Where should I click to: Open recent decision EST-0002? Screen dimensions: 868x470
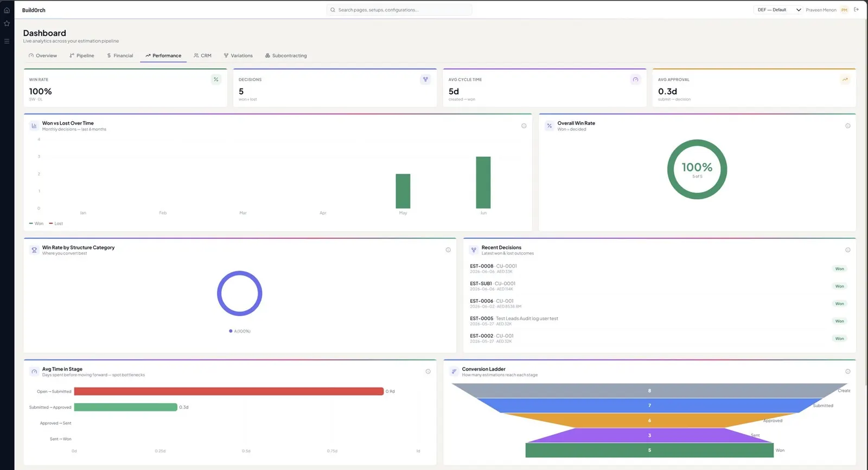point(658,338)
